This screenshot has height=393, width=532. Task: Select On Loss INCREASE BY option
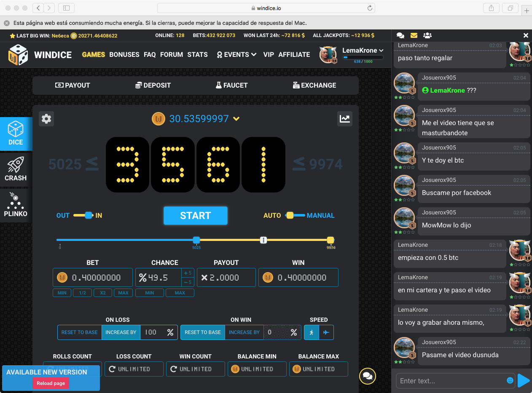point(121,332)
